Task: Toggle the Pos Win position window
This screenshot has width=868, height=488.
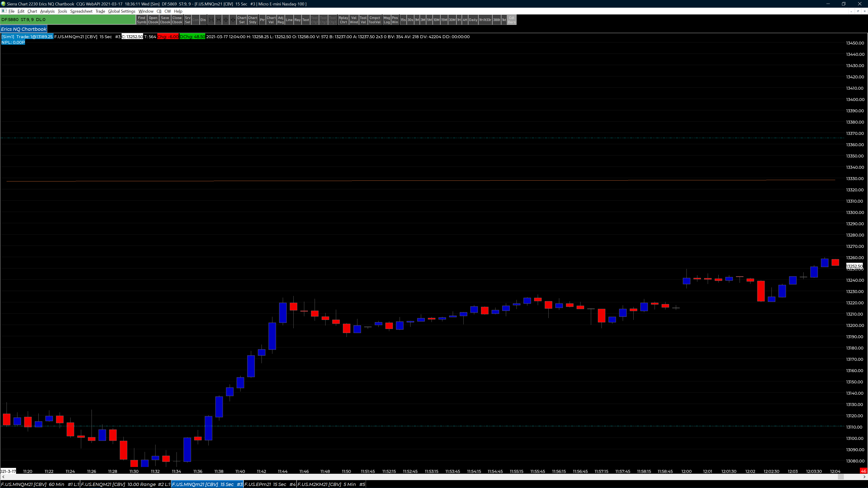Action: (395, 20)
